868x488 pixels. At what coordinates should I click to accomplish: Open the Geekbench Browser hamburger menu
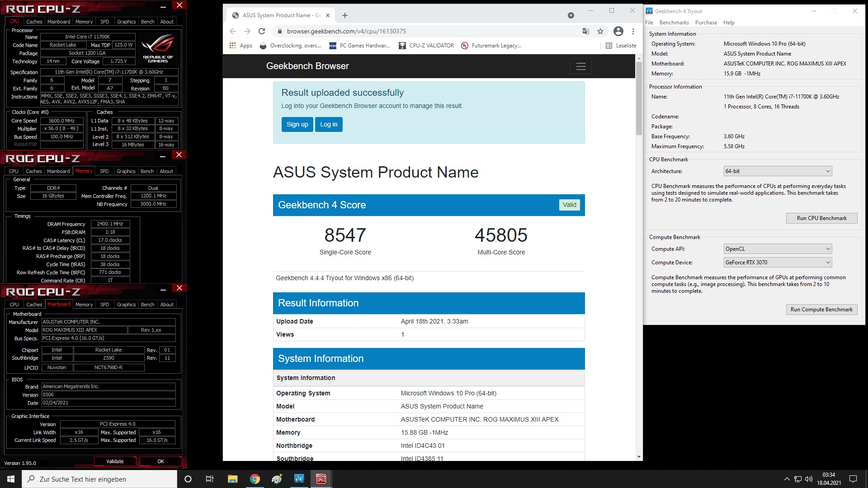click(581, 66)
